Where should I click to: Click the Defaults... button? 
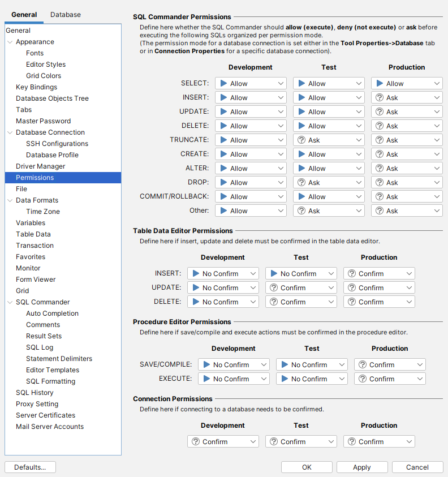click(x=30, y=467)
